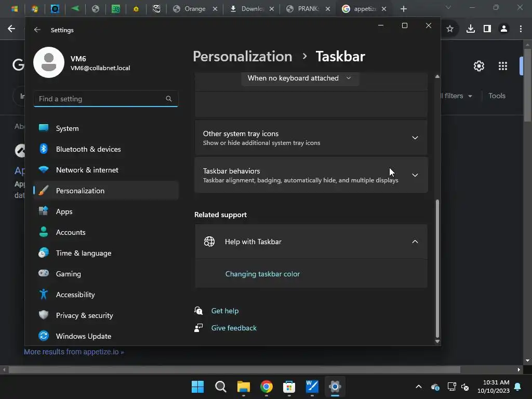Image resolution: width=532 pixels, height=399 pixels.
Task: Open Time & language settings
Action: click(x=106, y=253)
